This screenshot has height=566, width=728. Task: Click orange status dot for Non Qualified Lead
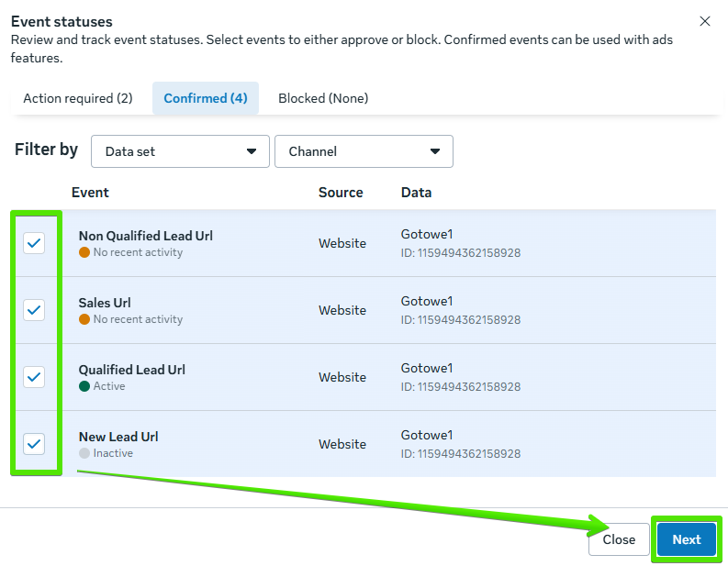tap(84, 252)
